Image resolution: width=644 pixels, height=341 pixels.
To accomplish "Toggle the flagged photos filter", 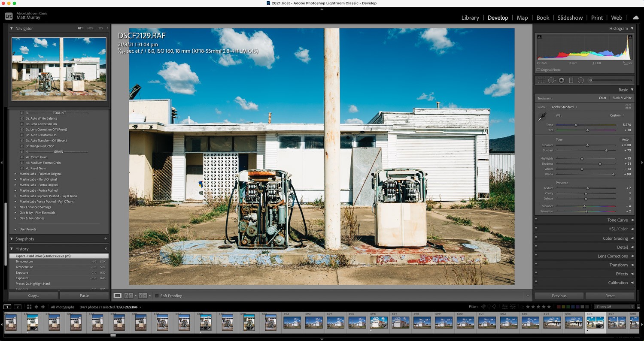I will tap(483, 307).
